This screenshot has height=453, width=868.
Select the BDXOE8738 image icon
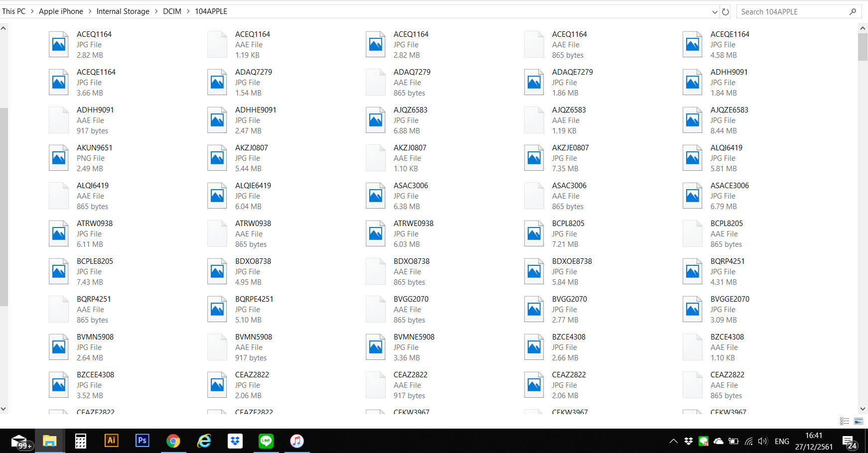(534, 271)
